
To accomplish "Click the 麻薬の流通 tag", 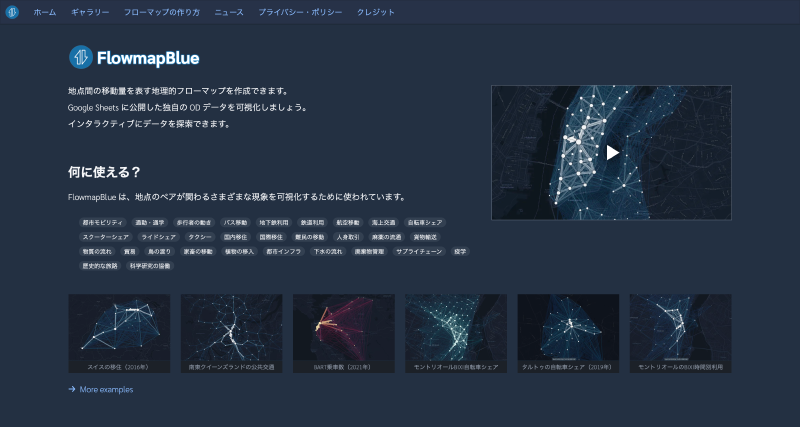I will tap(386, 237).
